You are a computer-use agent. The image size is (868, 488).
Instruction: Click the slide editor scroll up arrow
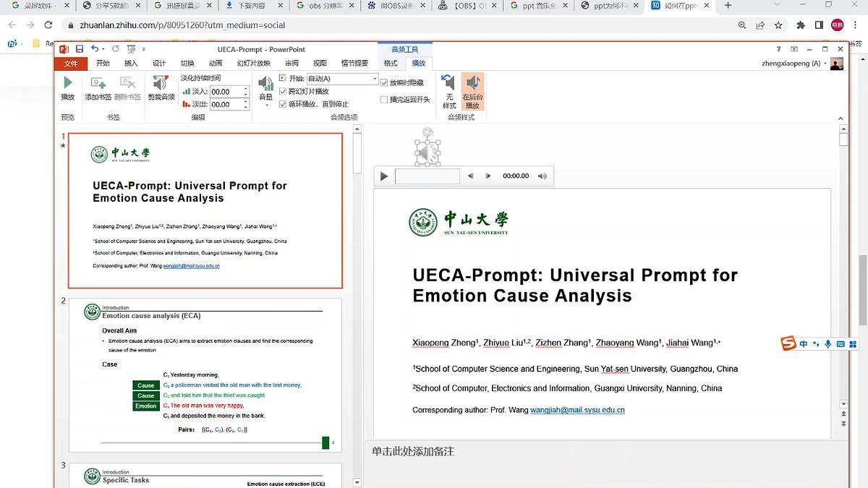pos(843,129)
